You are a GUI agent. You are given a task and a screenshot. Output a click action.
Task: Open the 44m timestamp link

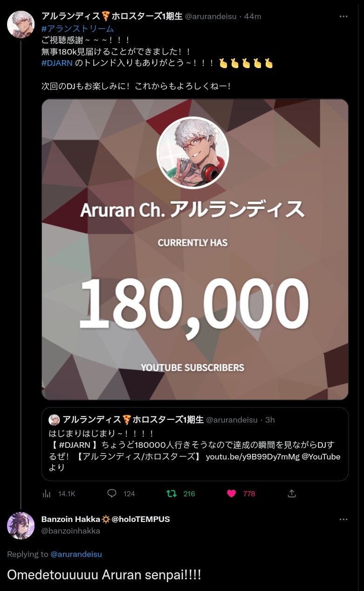pos(253,16)
